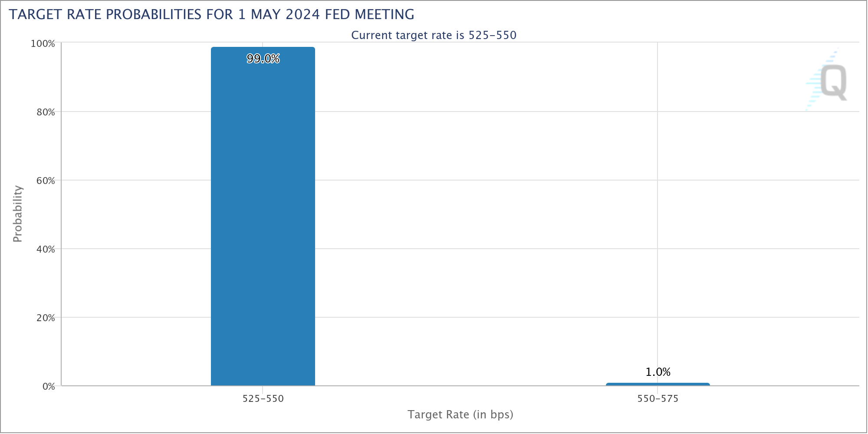This screenshot has width=868, height=434.
Task: Click the 550-575 x-axis label
Action: (658, 398)
